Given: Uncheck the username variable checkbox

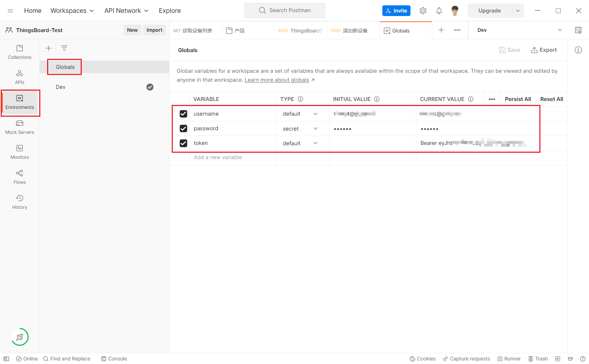Looking at the screenshot, I should (x=183, y=114).
